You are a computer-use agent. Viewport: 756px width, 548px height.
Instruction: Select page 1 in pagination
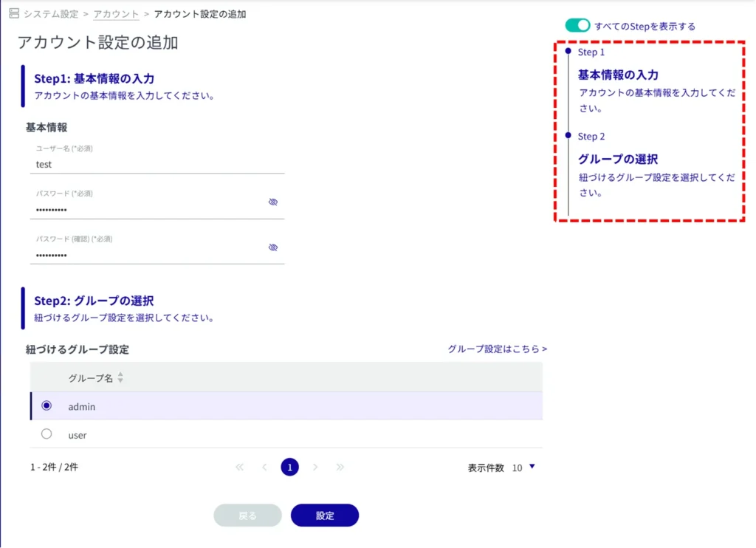pos(289,467)
